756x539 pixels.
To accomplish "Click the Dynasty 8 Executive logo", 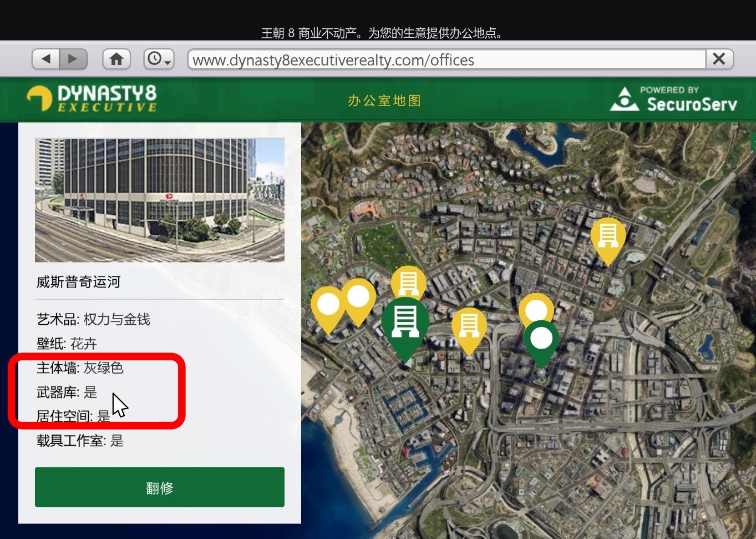I will [92, 99].
